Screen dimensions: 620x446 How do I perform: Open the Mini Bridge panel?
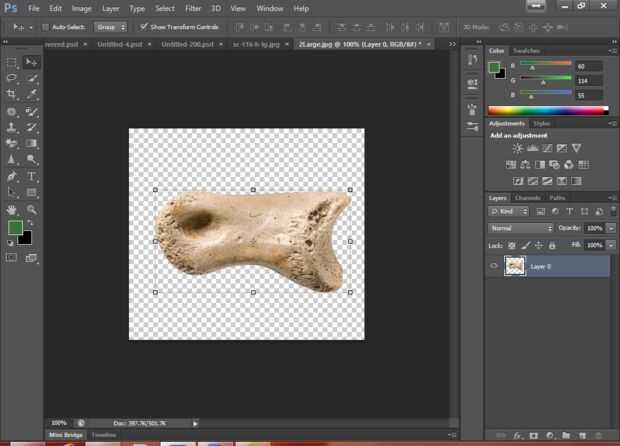click(x=65, y=435)
